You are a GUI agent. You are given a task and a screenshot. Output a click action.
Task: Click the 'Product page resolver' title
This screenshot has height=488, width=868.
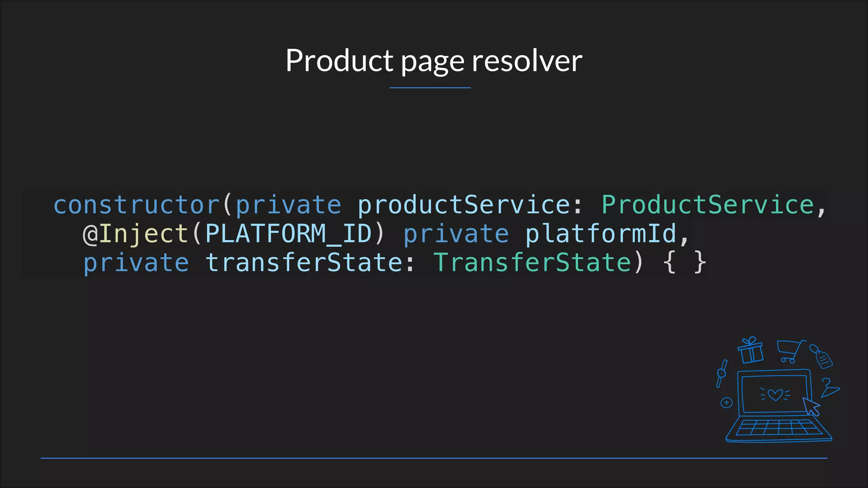(434, 61)
